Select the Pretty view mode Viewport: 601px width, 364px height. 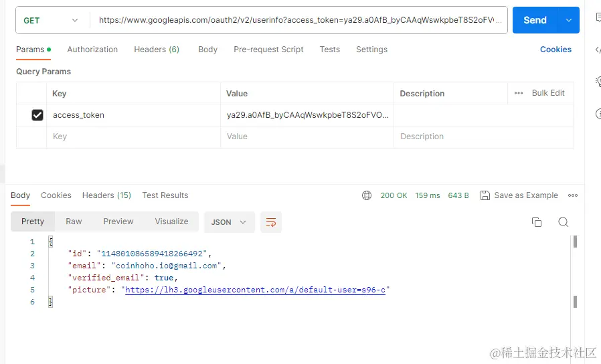click(33, 221)
